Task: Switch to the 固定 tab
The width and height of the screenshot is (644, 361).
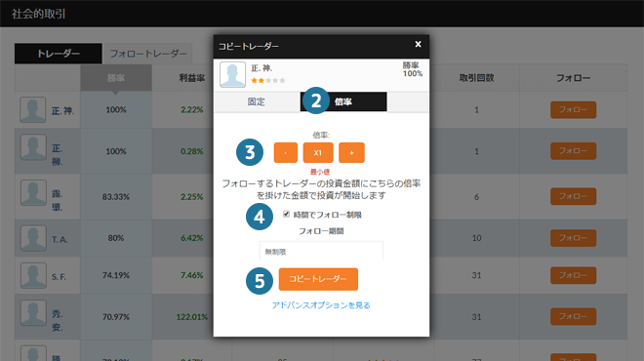Action: click(x=257, y=101)
